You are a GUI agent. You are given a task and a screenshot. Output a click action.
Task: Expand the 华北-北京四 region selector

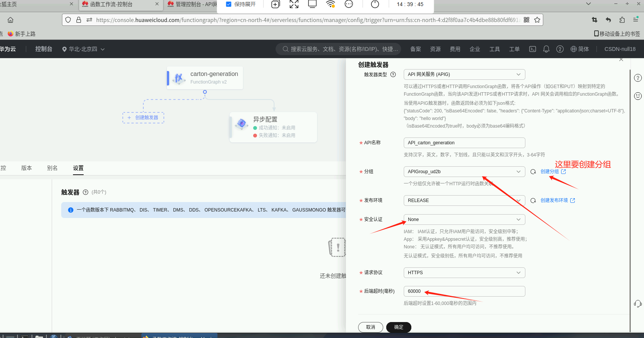point(83,49)
